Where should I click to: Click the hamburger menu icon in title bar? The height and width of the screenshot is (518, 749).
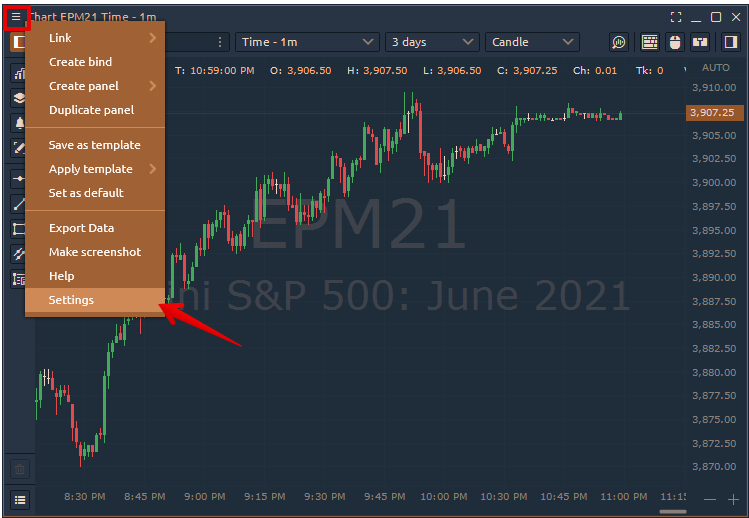(16, 17)
